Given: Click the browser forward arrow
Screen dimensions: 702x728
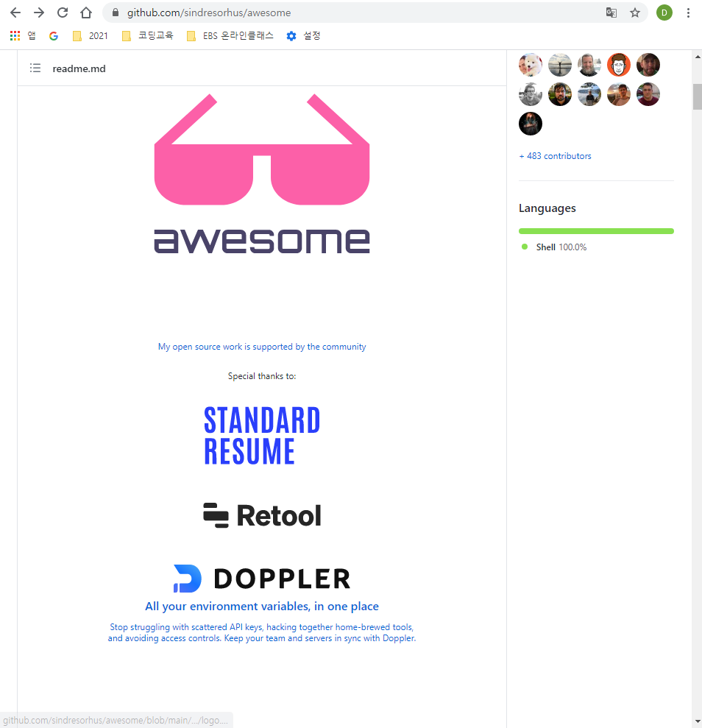Looking at the screenshot, I should tap(39, 13).
